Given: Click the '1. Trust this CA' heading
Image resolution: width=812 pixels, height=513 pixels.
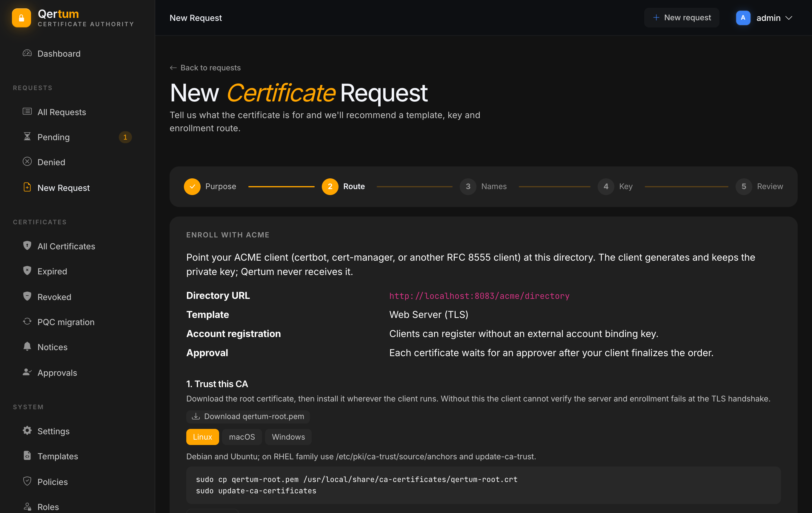Looking at the screenshot, I should [217, 384].
